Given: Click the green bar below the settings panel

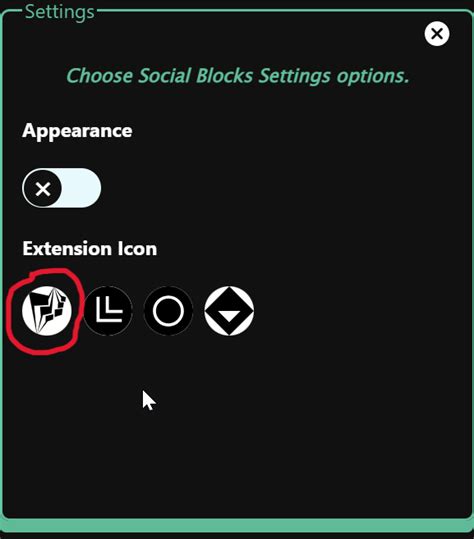Looking at the screenshot, I should pyautogui.click(x=237, y=525).
